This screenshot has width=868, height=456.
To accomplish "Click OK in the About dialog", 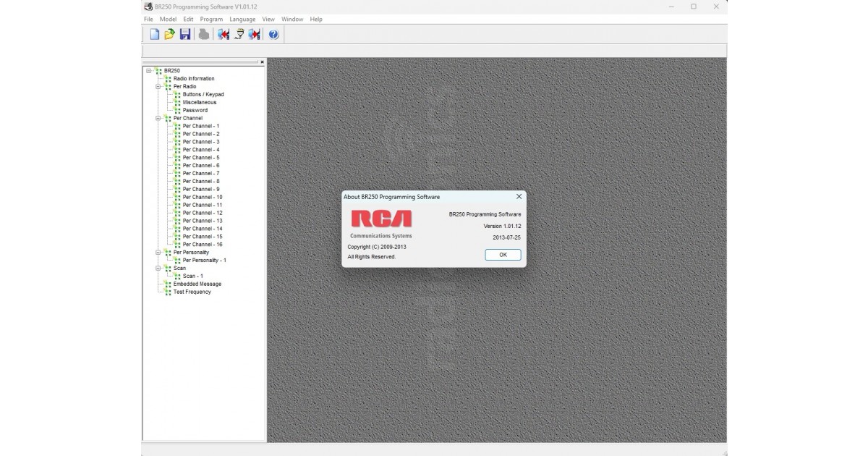I will click(x=502, y=255).
